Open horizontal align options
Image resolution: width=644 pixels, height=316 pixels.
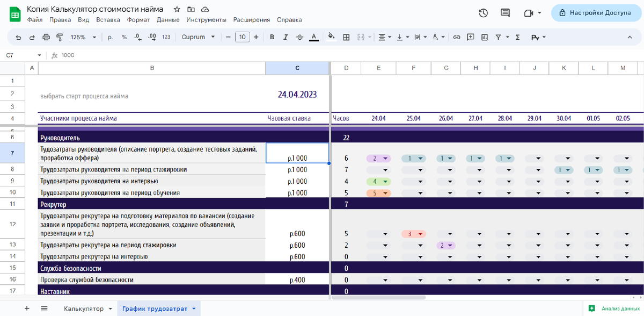pyautogui.click(x=384, y=37)
